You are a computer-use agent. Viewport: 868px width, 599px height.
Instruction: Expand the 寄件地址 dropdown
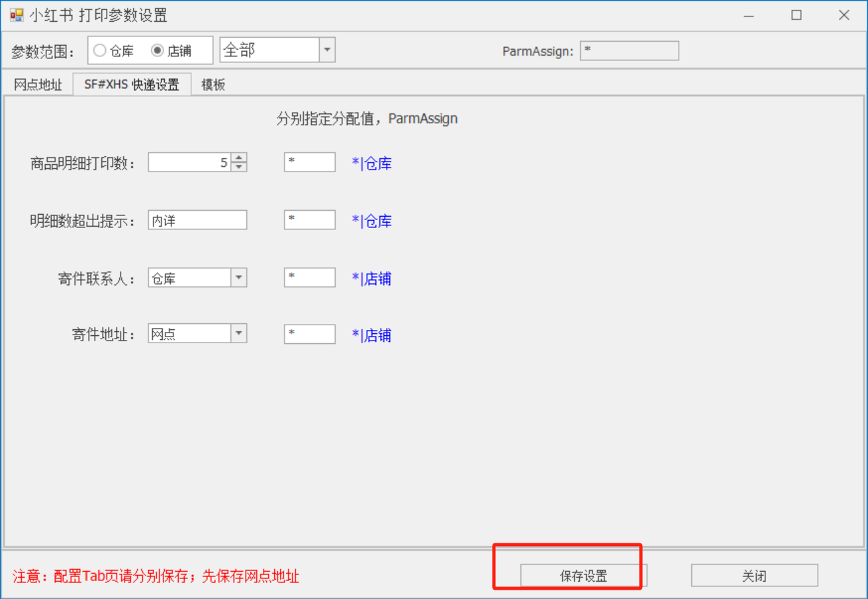point(239,333)
